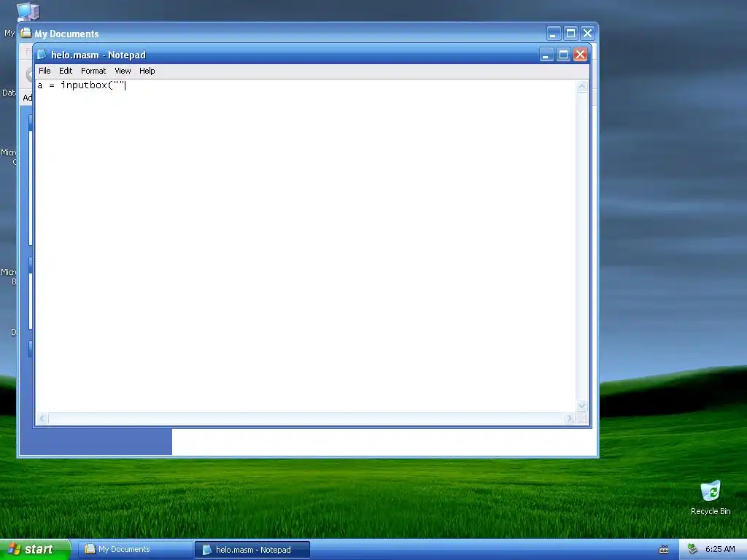Click the horizontal scrollbar left arrow in Notepad
The height and width of the screenshot is (560, 747).
tap(42, 419)
